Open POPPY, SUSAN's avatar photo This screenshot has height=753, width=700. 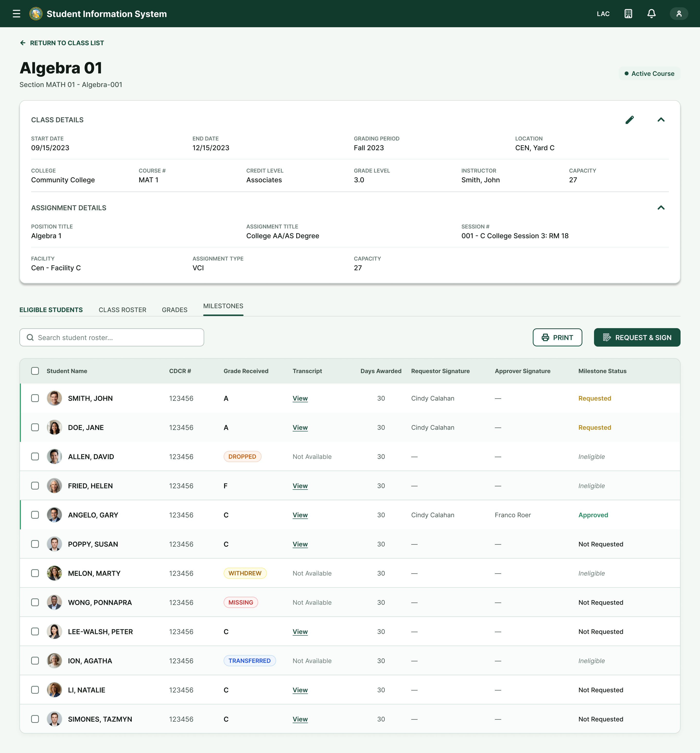click(x=54, y=544)
